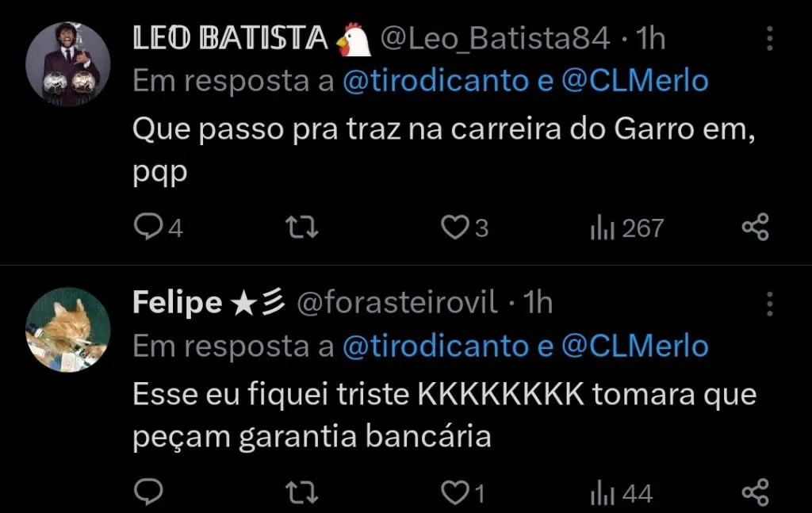
Task: Like Felipe's tweet
Action: (x=454, y=490)
